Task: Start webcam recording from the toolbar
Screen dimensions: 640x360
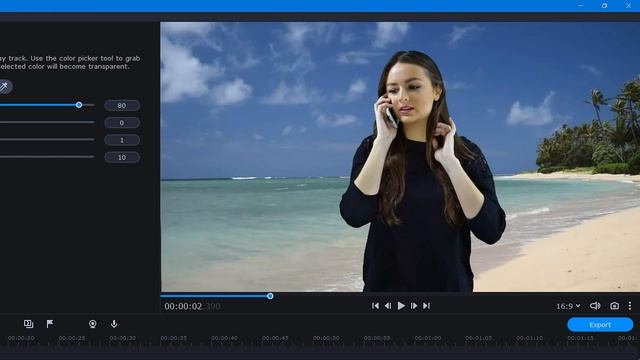Action: [x=93, y=324]
